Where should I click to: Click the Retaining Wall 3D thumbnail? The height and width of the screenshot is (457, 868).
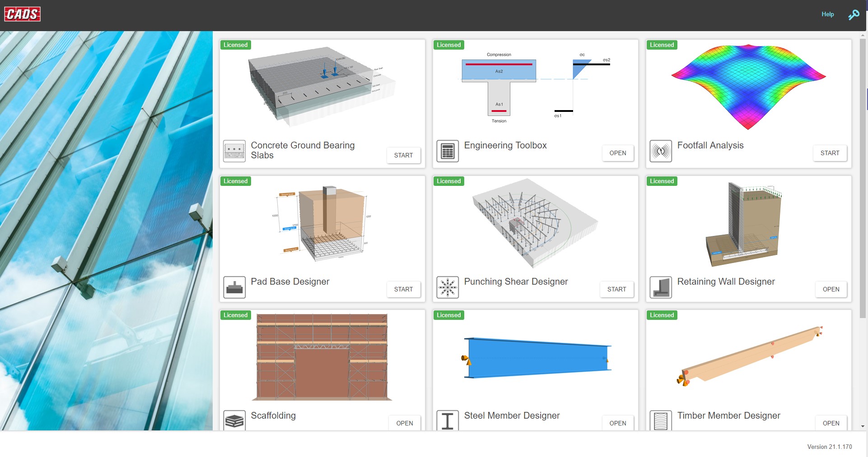[x=744, y=224]
